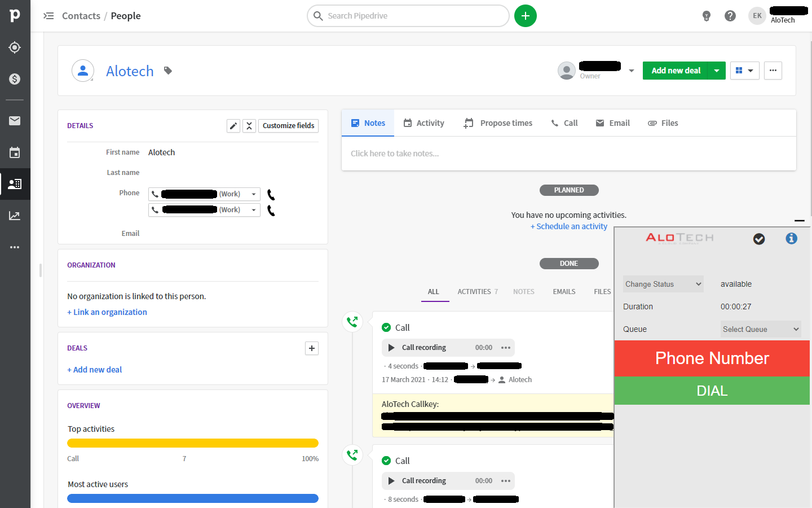
Task: Click Link an organization link
Action: click(x=107, y=312)
